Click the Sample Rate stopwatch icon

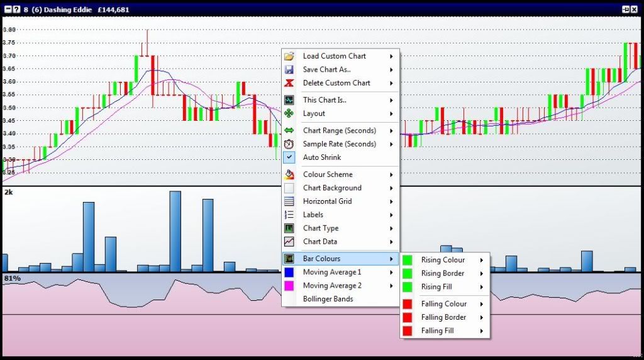point(289,144)
